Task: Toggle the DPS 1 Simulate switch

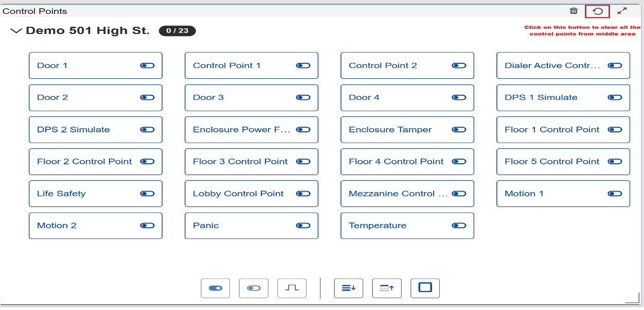Action: [615, 98]
